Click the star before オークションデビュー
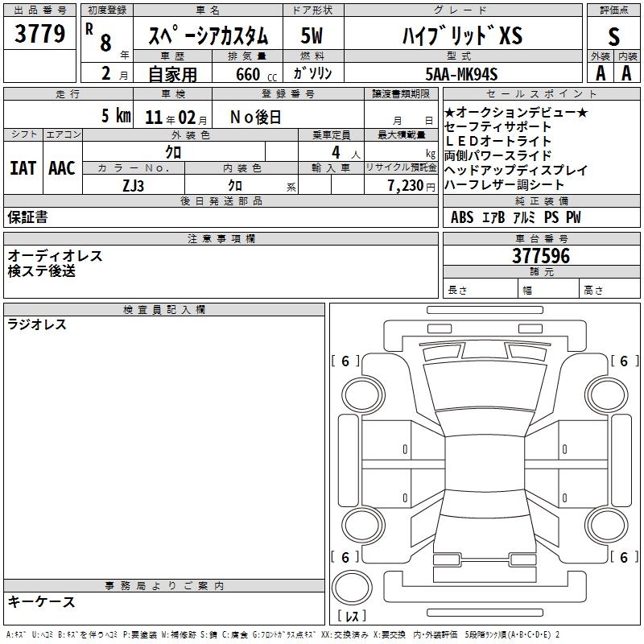This screenshot has height=644, width=644. click(x=450, y=113)
